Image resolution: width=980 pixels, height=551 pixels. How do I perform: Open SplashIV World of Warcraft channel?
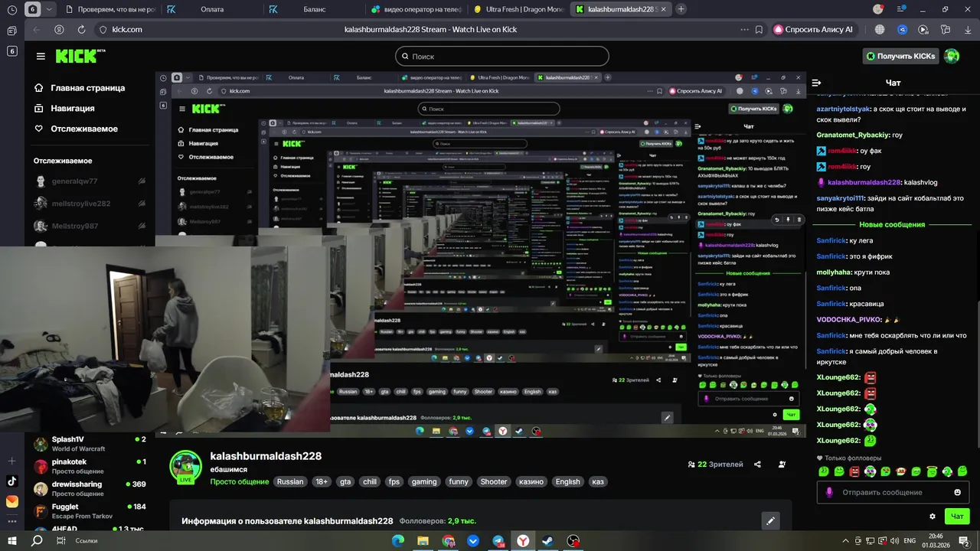click(90, 444)
